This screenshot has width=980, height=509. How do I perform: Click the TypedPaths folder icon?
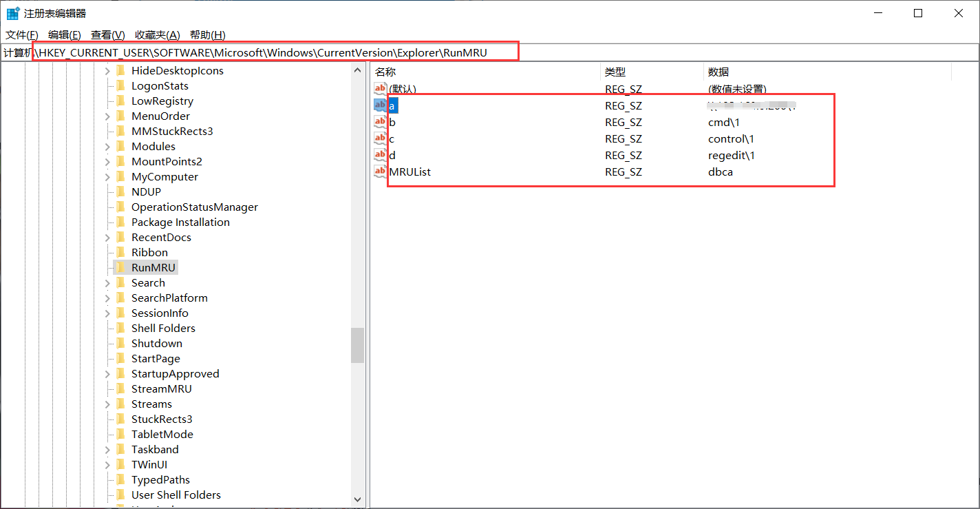click(x=121, y=480)
